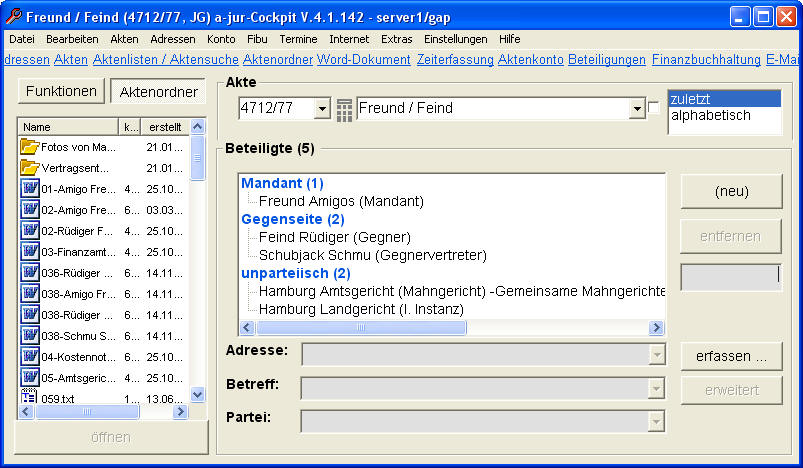Open the 'Vertragsent...' folder icon

pos(30,167)
